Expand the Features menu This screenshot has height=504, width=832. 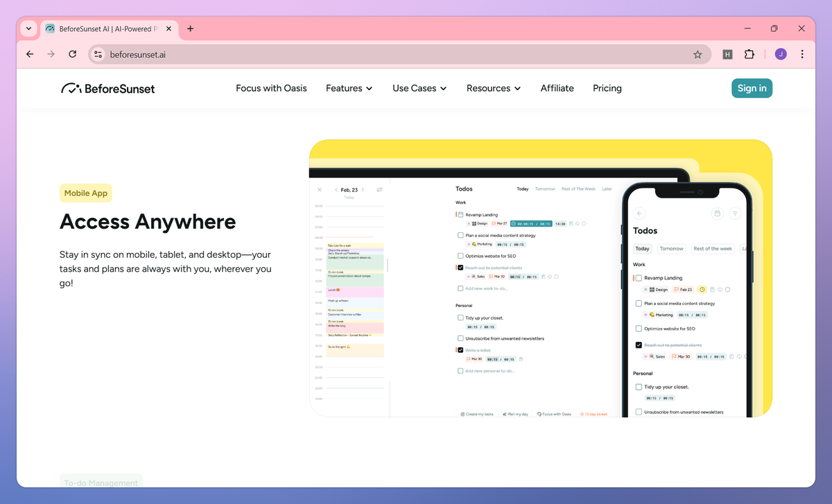349,88
